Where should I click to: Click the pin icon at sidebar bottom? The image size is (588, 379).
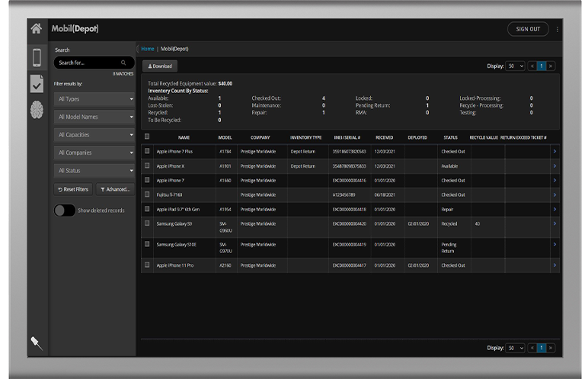[x=37, y=342]
